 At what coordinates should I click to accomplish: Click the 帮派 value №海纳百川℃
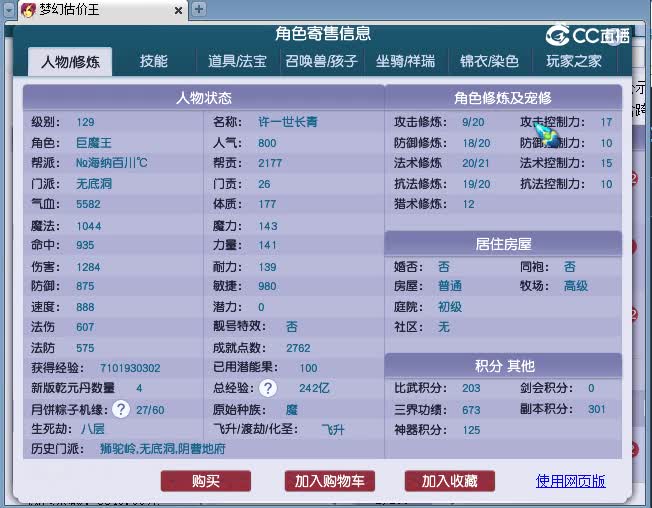[x=111, y=163]
